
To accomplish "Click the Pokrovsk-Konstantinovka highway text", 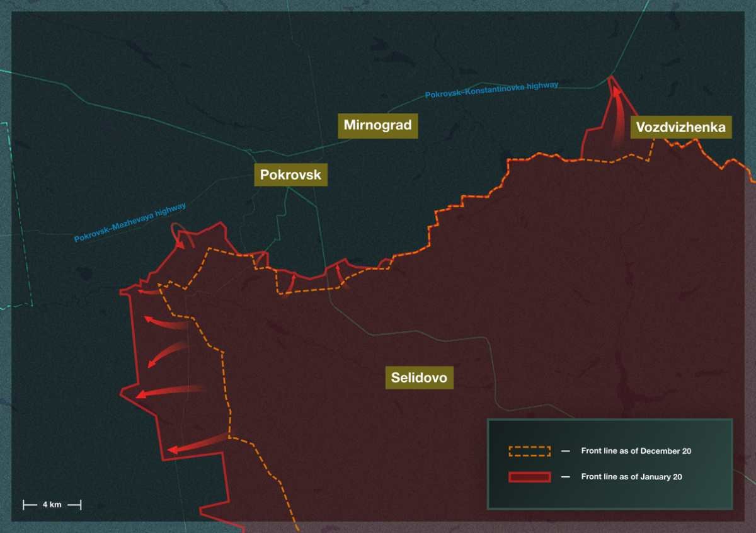I will [x=491, y=89].
